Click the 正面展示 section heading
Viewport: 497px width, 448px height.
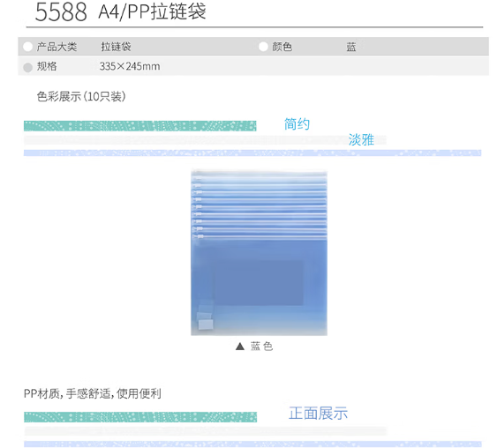point(318,414)
